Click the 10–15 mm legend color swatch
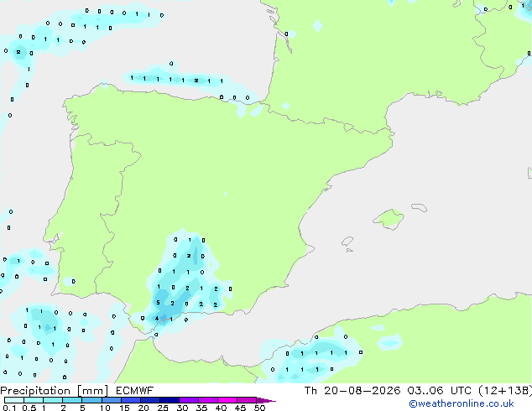 (111, 400)
